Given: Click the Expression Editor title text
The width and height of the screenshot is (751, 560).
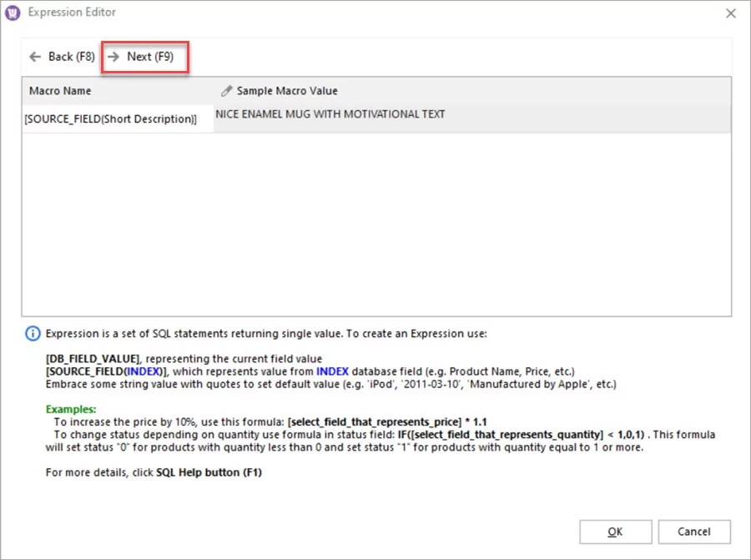Looking at the screenshot, I should coord(73,13).
